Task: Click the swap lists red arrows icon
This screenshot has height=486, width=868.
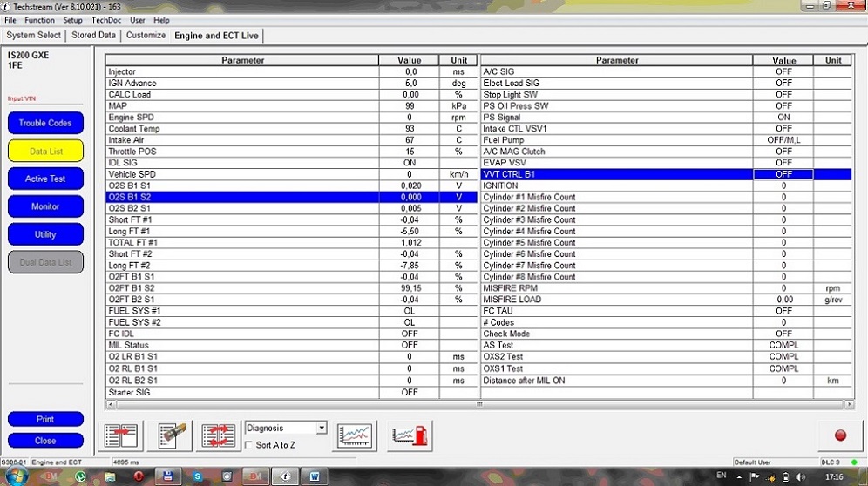Action: pos(219,435)
